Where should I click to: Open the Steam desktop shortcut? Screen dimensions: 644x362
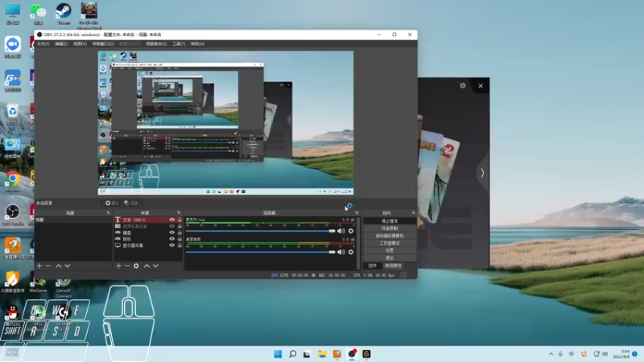tap(64, 13)
